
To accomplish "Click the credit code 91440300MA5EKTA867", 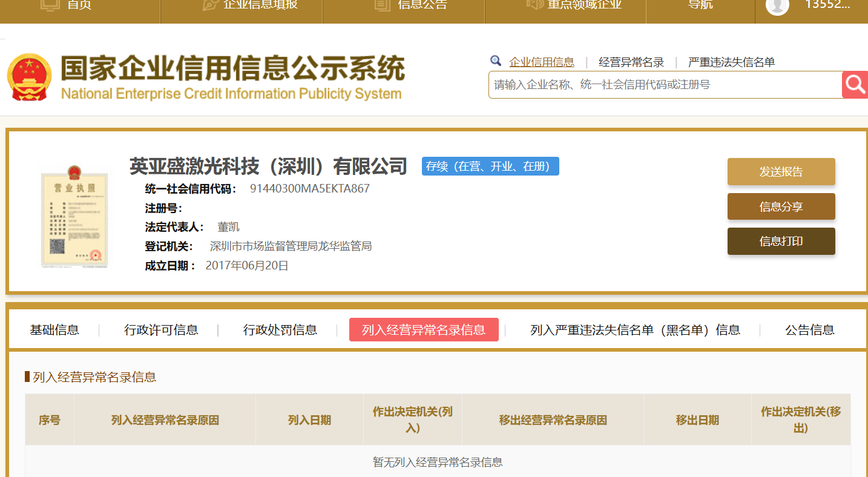I will point(310,188).
